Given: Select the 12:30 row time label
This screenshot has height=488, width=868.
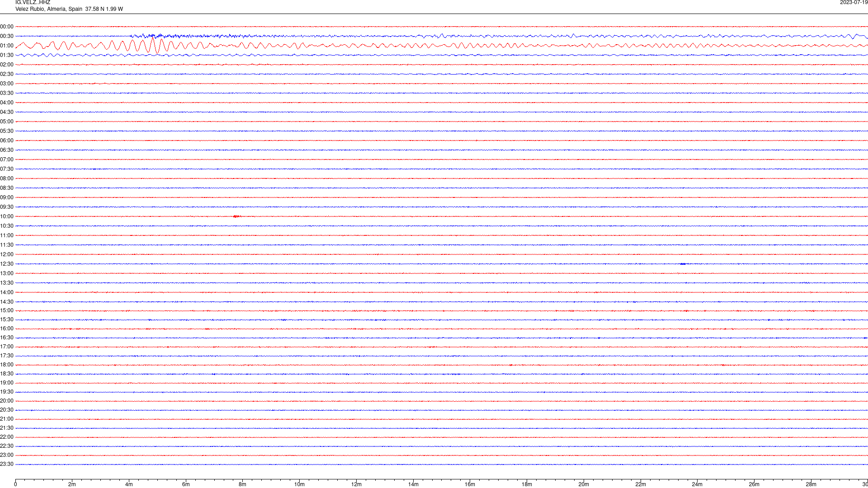Looking at the screenshot, I should 7,264.
